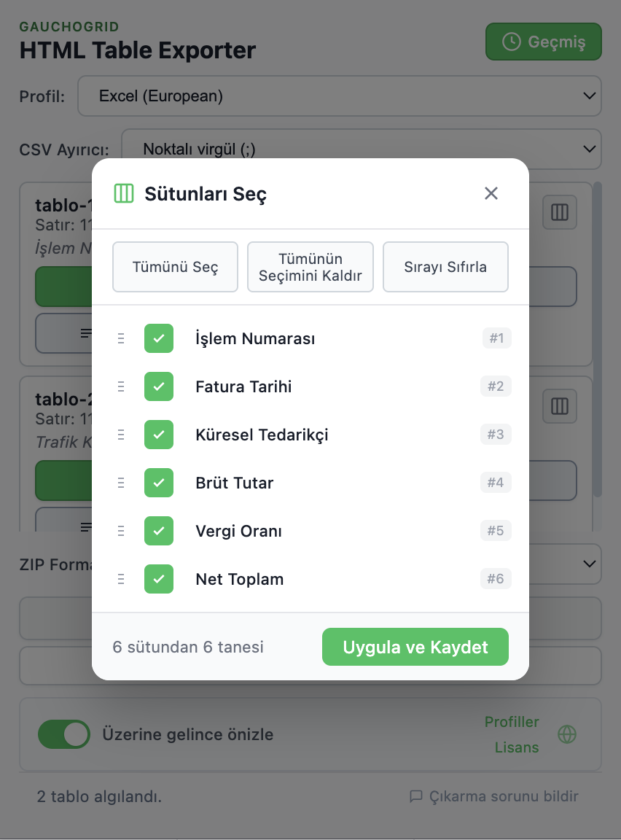Click Uygula ve Kaydet

pyautogui.click(x=415, y=647)
